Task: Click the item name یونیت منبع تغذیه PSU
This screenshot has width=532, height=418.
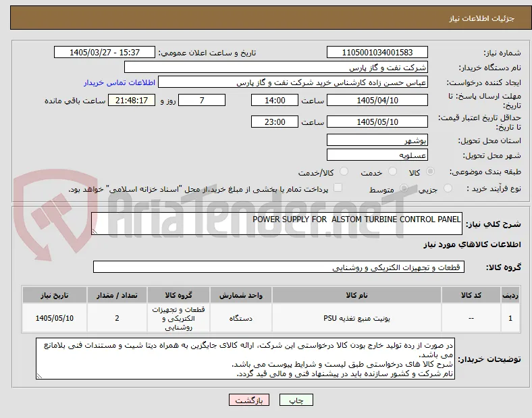Action: point(356,318)
